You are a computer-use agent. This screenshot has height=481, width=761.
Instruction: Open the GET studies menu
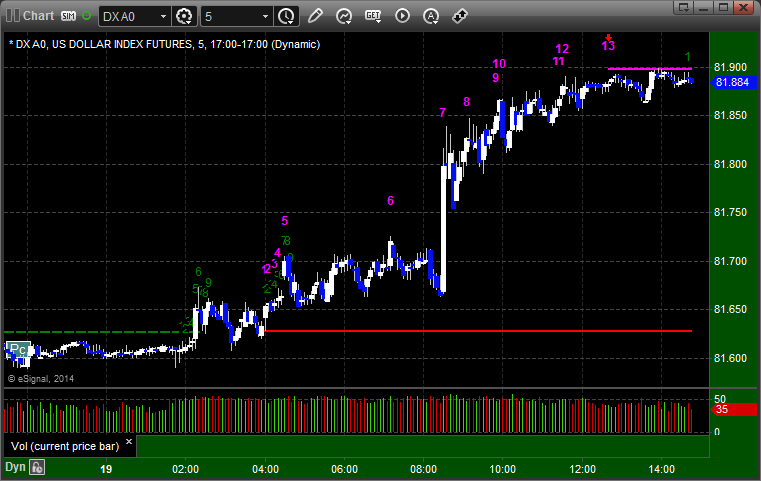pyautogui.click(x=373, y=17)
